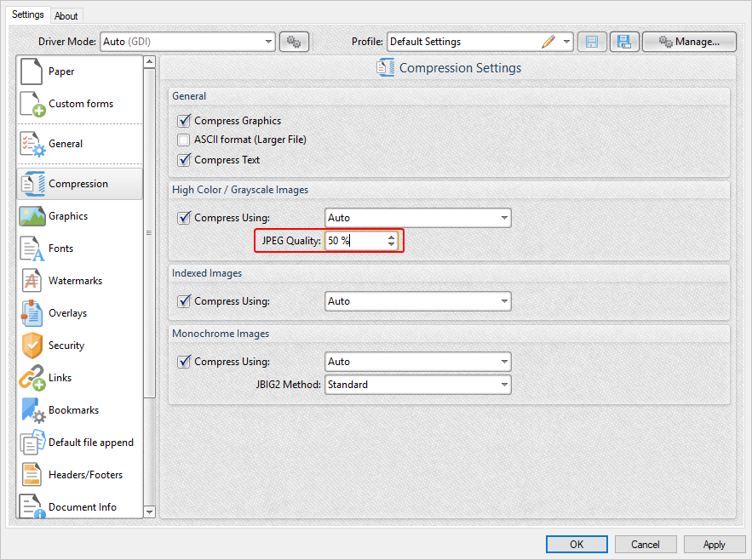The image size is (752, 560).
Task: Open the Overlays icon
Action: tap(32, 313)
